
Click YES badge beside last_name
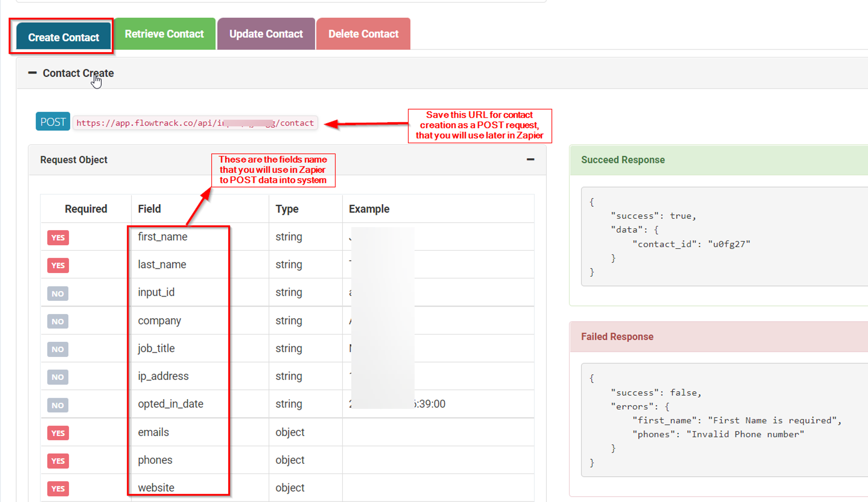point(58,265)
